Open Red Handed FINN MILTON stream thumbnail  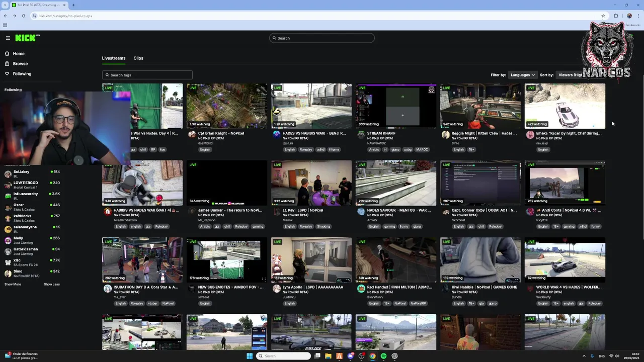(396, 260)
